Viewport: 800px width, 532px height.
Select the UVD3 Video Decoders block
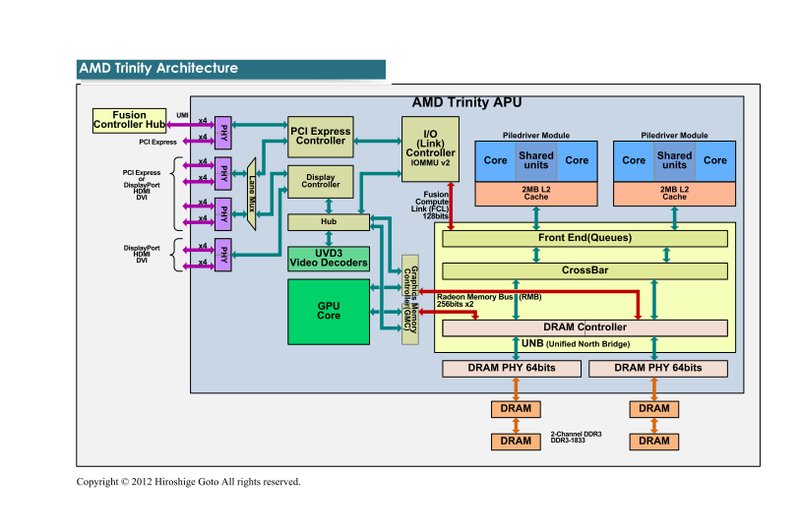point(328,257)
